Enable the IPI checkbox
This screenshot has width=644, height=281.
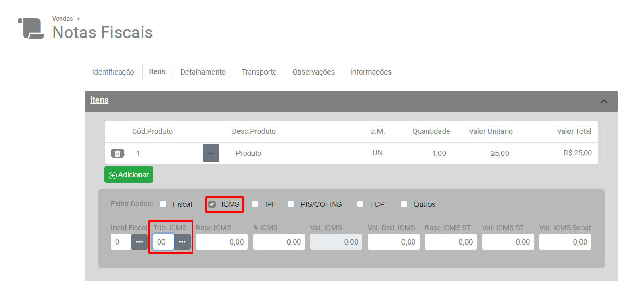tap(255, 204)
